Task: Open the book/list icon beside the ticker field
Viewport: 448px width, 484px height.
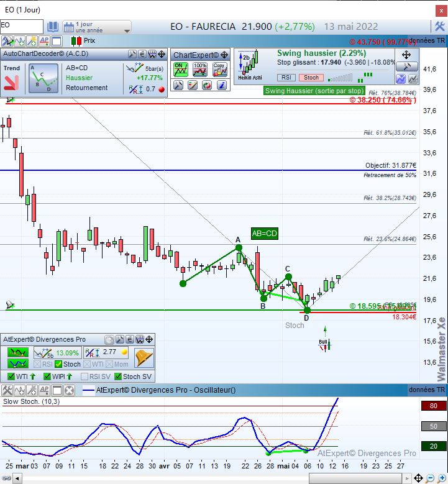Action: (52, 27)
